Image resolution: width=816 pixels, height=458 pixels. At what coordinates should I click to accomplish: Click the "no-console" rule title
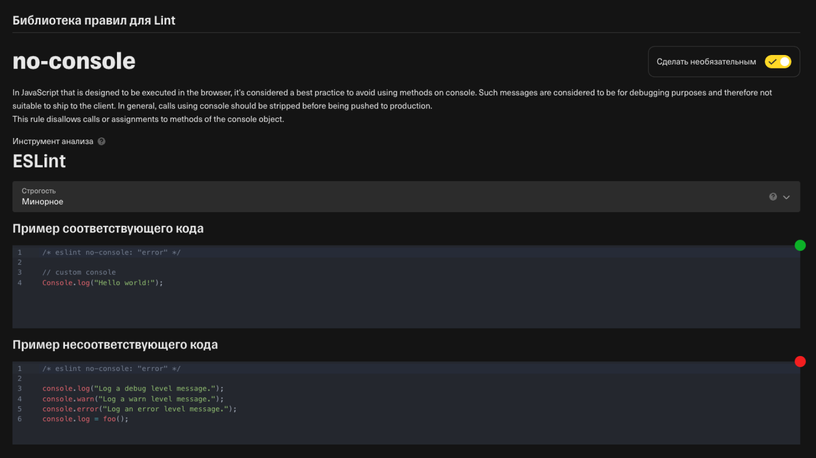click(x=74, y=61)
